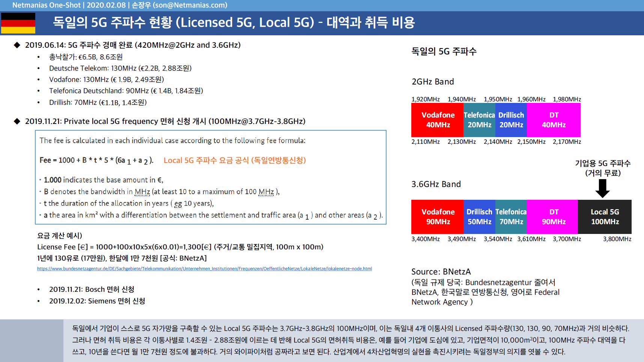This screenshot has width=644, height=362.
Task: Click the bottom summary paragraph starting '독일에서 기업이'
Action: (351, 340)
